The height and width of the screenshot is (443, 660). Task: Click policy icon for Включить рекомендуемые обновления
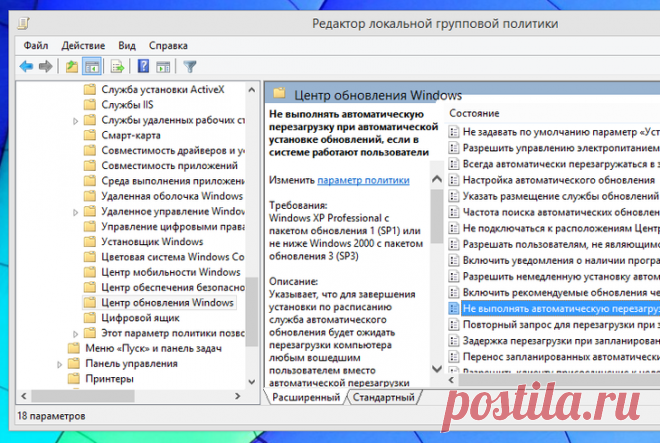454,292
